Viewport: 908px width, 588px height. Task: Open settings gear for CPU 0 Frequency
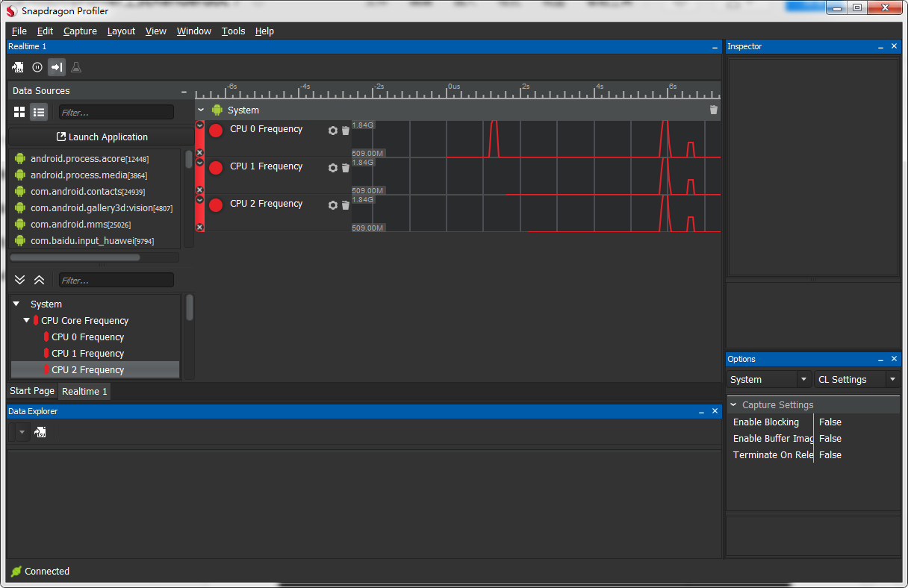[x=332, y=130]
